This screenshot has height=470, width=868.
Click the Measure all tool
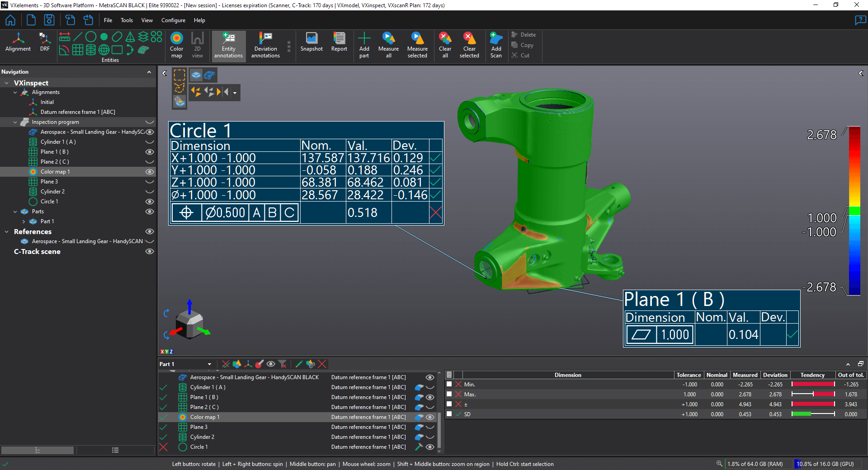(388, 44)
